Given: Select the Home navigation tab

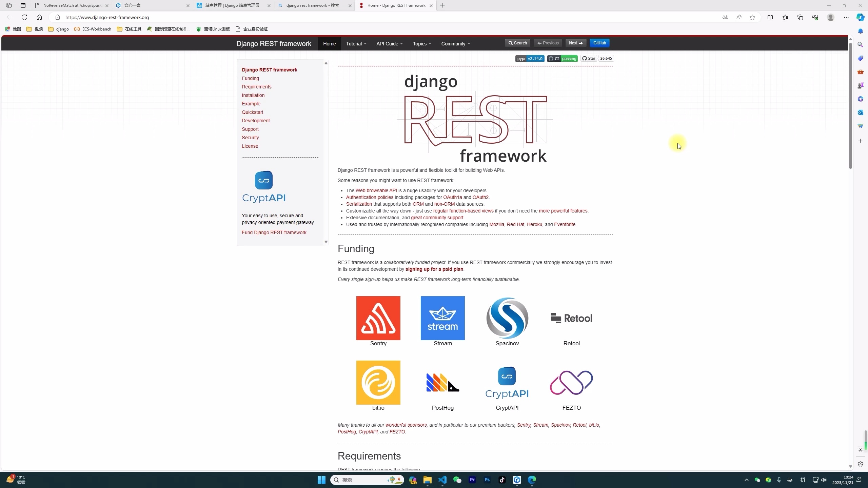Looking at the screenshot, I should point(329,43).
